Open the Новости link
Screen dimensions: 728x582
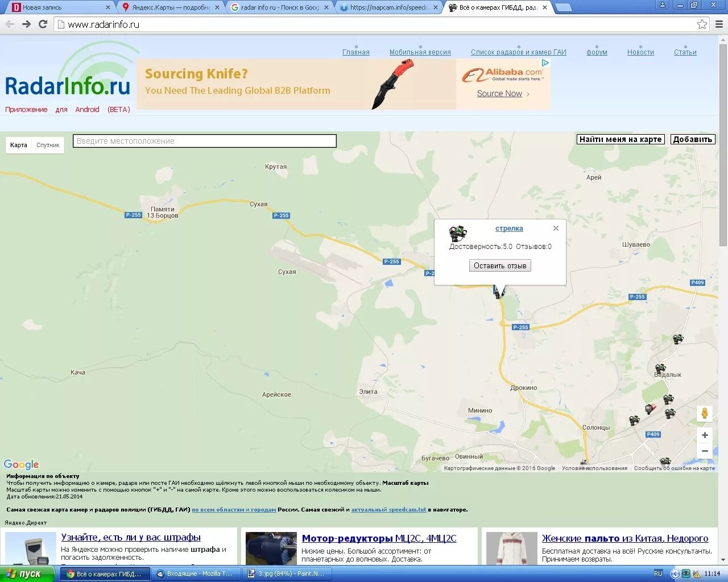click(640, 52)
